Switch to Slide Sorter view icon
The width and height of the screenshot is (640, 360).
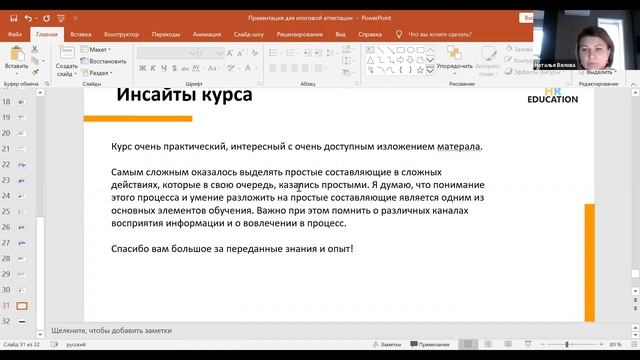(x=488, y=344)
